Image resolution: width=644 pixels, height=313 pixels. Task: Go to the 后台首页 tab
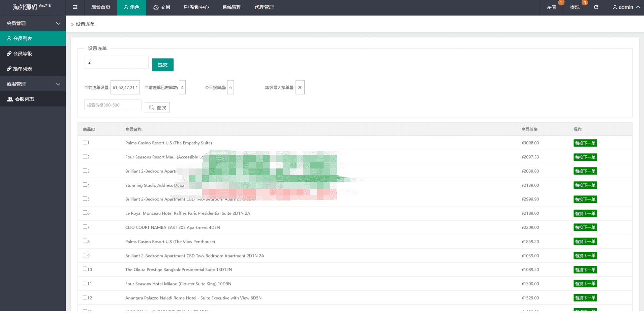click(100, 7)
